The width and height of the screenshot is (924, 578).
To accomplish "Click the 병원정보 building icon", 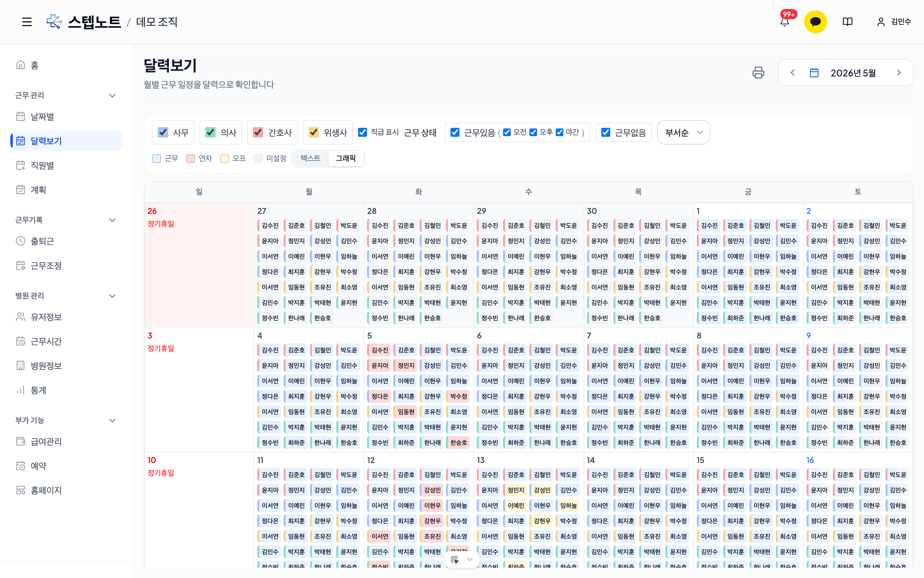I will [21, 365].
